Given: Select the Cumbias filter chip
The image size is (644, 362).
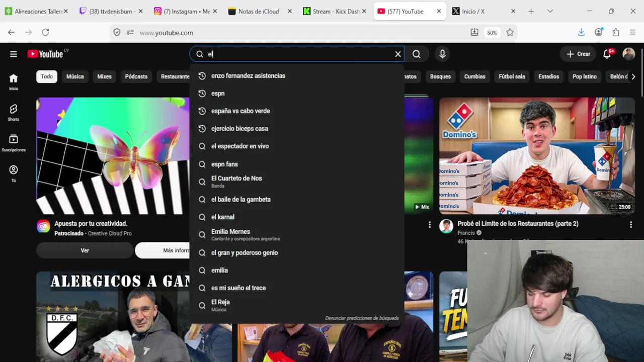Looking at the screenshot, I should click(475, 76).
